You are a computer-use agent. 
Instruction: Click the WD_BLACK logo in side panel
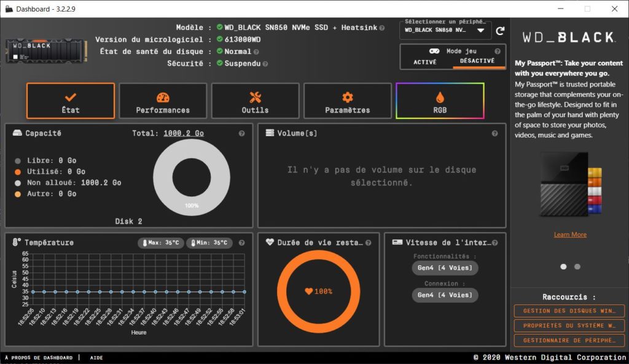click(569, 37)
